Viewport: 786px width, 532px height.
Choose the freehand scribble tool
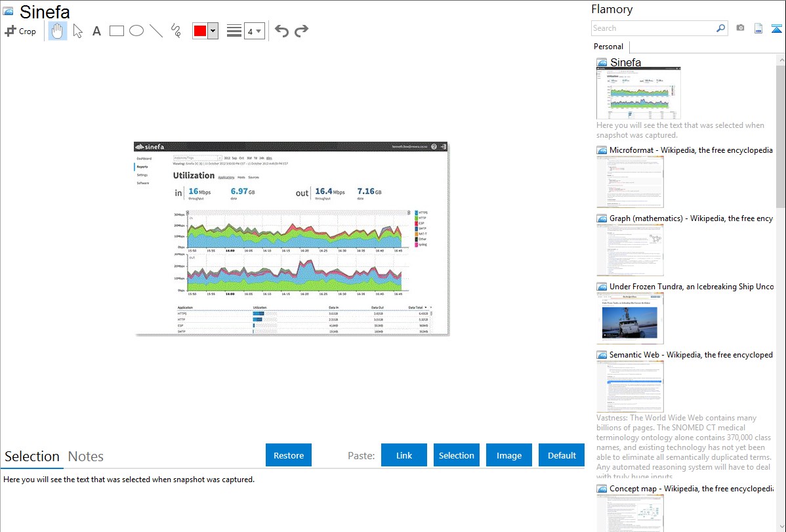[176, 31]
